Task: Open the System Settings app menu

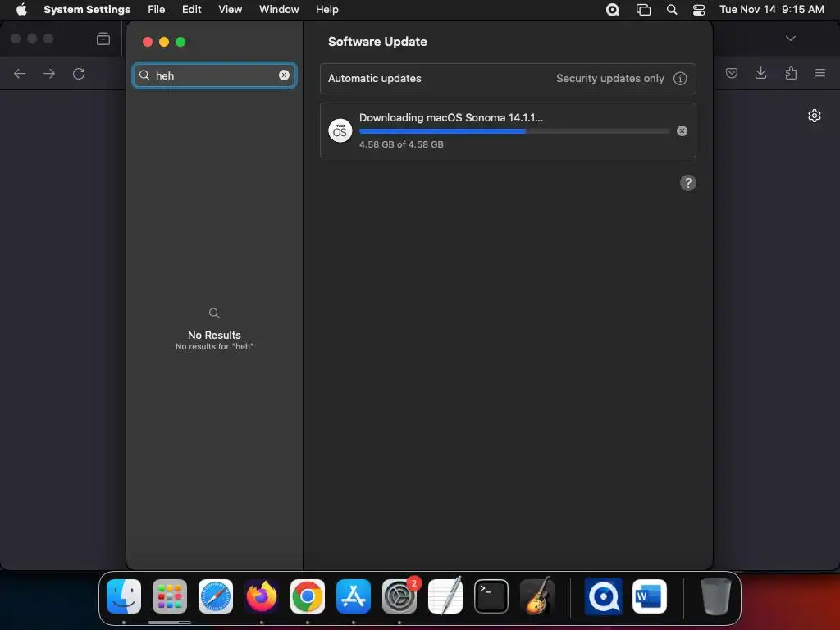Action: pyautogui.click(x=87, y=10)
